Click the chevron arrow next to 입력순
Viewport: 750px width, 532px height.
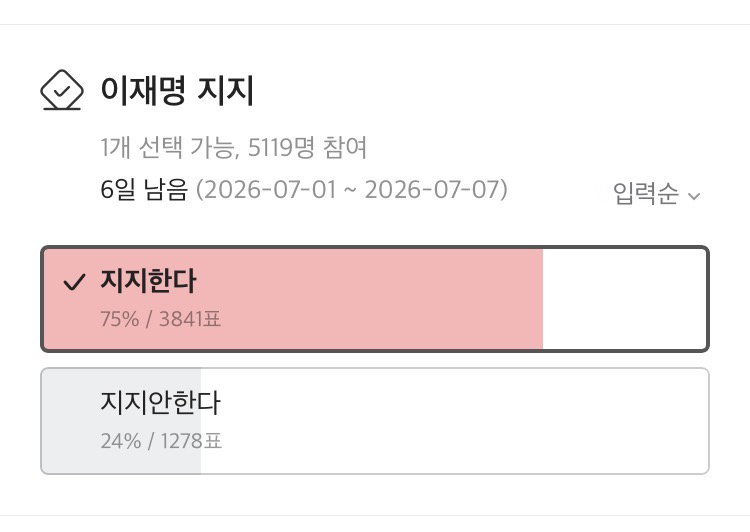point(694,196)
